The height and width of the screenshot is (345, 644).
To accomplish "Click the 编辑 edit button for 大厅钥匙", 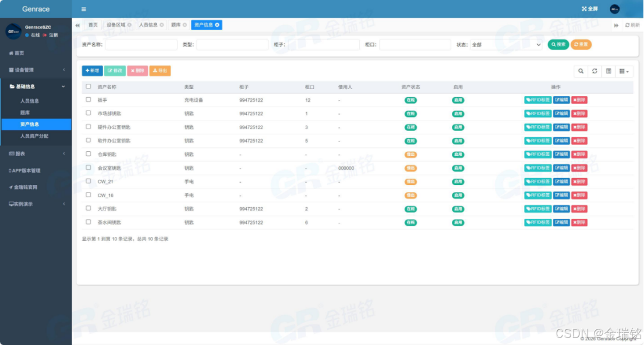I will pos(561,209).
